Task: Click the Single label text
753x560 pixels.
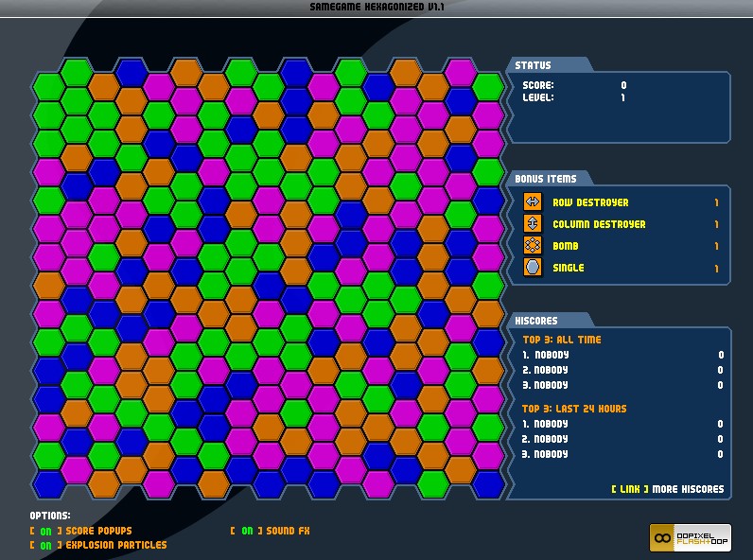Action: point(569,268)
